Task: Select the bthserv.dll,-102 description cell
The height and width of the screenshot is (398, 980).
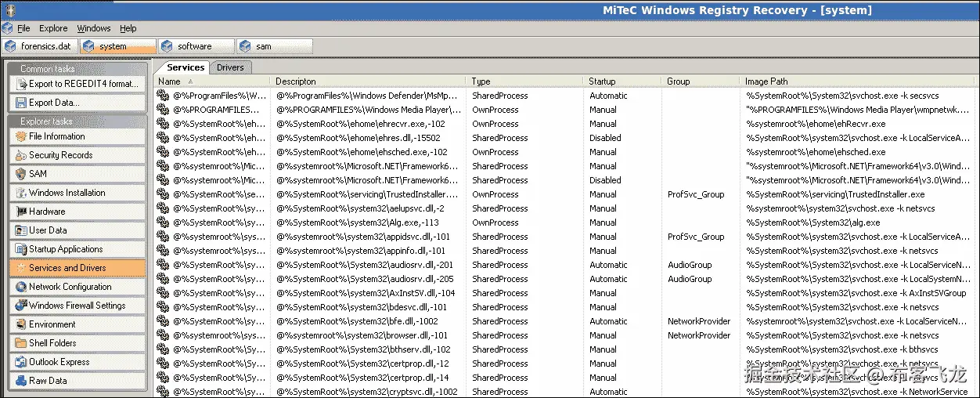Action: coord(363,349)
